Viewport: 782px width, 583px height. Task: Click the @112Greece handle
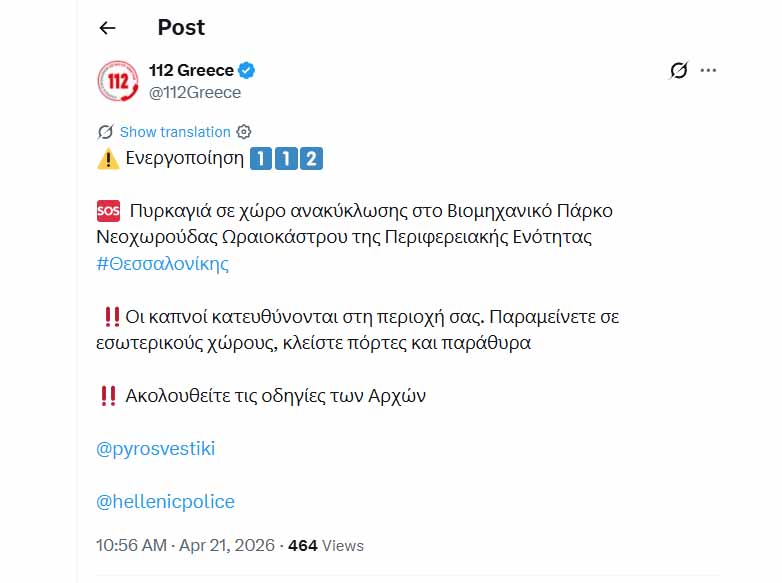pos(195,93)
